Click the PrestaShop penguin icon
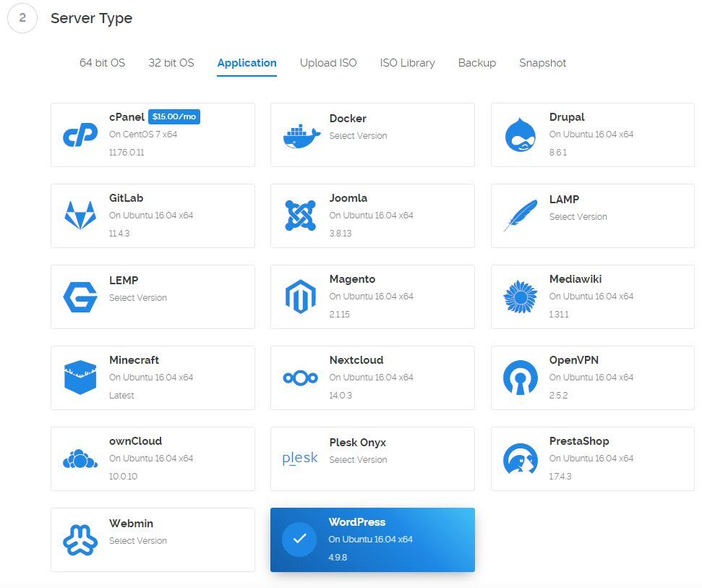Screen dimensions: 702x588 tap(521, 459)
